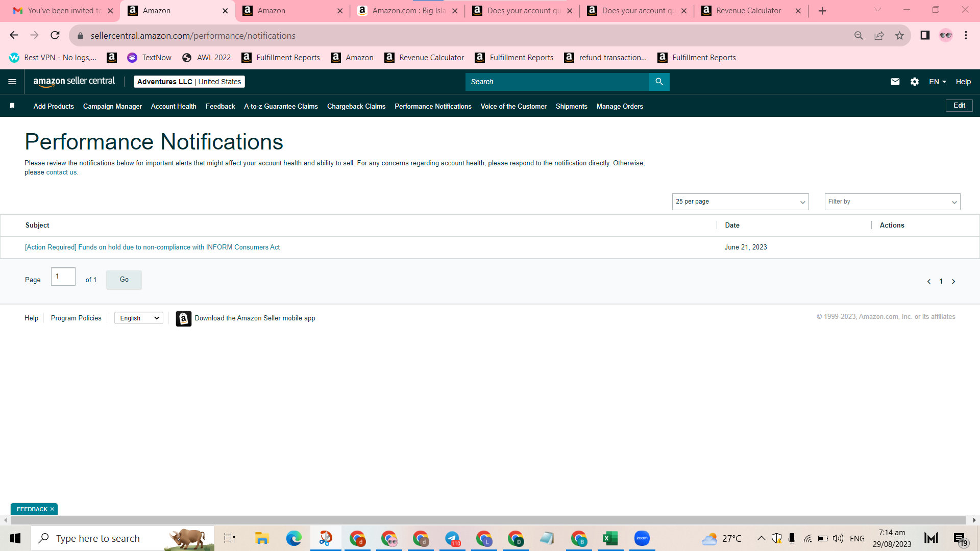Click Download the Amazon Seller mobile app

pyautogui.click(x=255, y=318)
